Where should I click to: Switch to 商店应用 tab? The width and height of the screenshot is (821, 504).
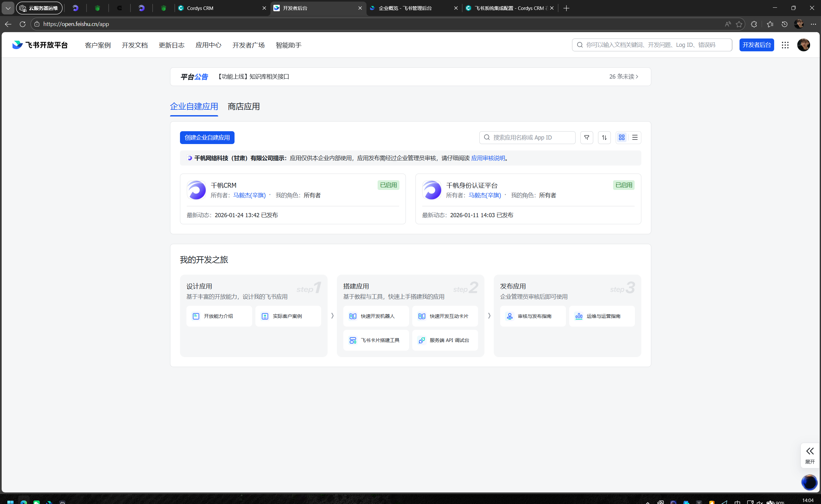(243, 107)
